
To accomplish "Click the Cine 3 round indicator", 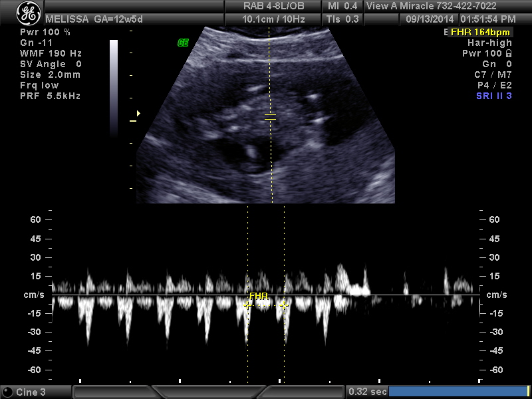I will 8,392.
